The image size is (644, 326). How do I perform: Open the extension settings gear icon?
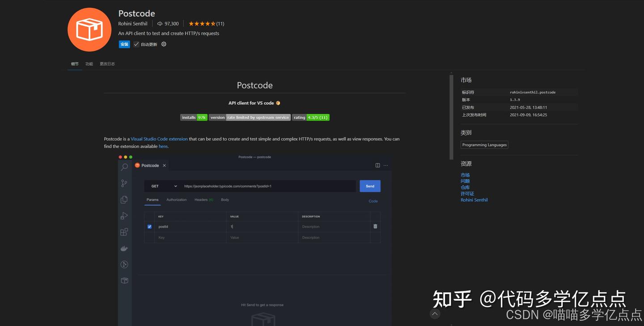(164, 44)
